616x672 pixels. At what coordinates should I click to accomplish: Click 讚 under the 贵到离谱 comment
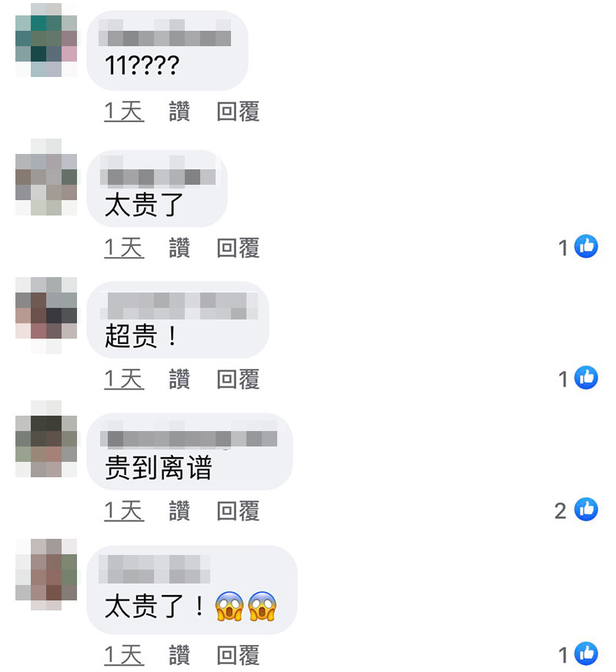pyautogui.click(x=179, y=510)
